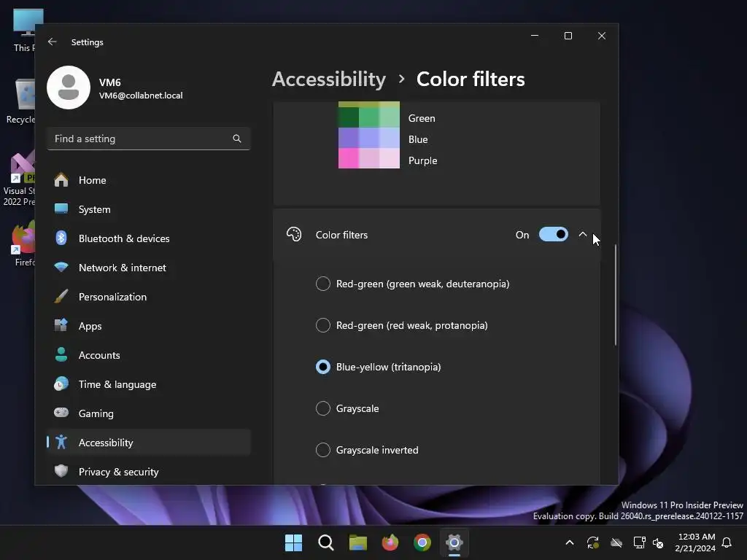Click the System monitor icon
This screenshot has width=747, height=560.
click(x=61, y=209)
